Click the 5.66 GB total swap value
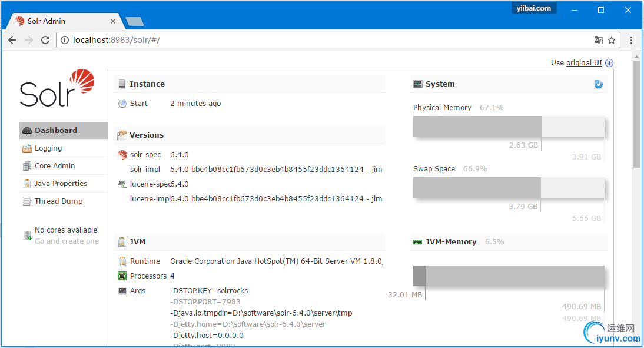Screen dimensions: 644x348 pyautogui.click(x=586, y=218)
